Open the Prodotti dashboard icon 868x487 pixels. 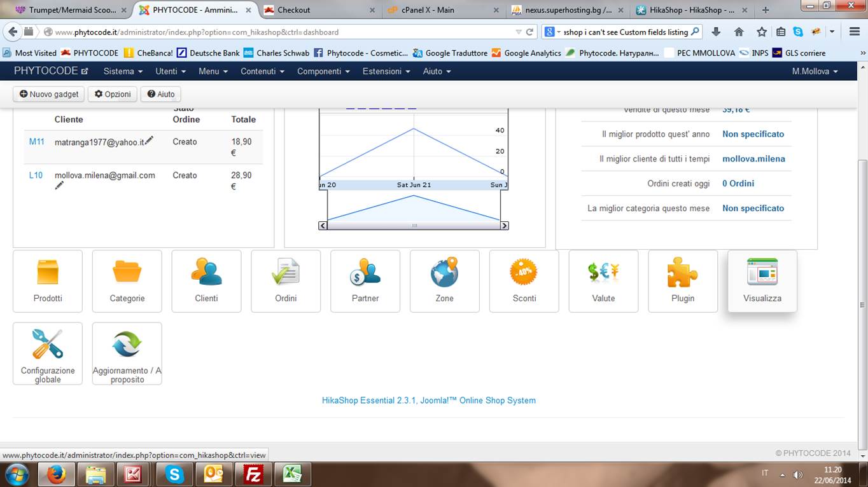48,281
